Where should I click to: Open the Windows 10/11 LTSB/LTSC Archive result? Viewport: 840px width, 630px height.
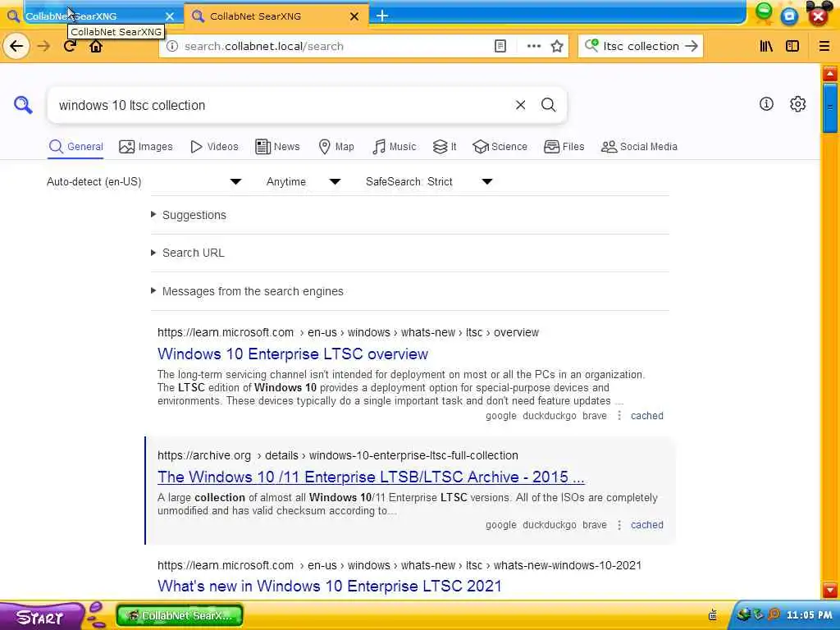pyautogui.click(x=371, y=477)
